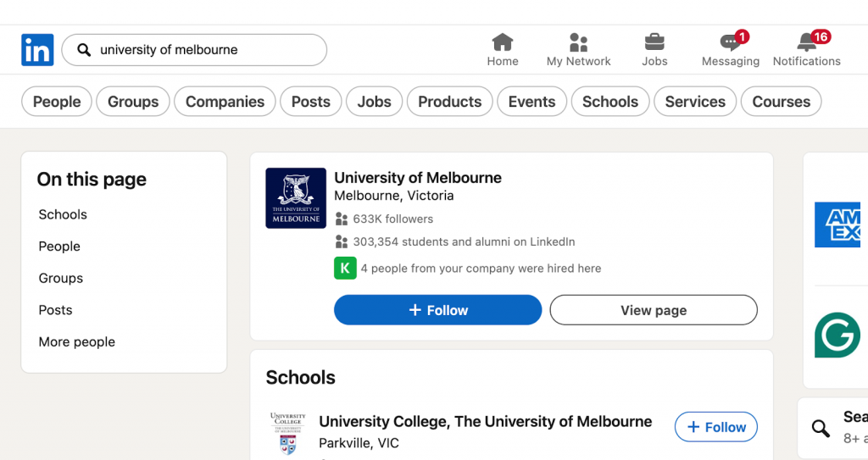Jump to More people section

coord(77,342)
